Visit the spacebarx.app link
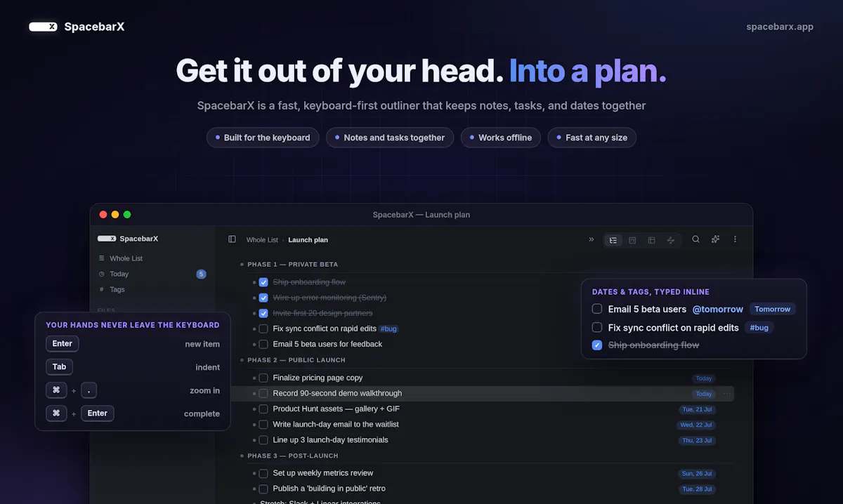The image size is (843, 504). pyautogui.click(x=780, y=27)
